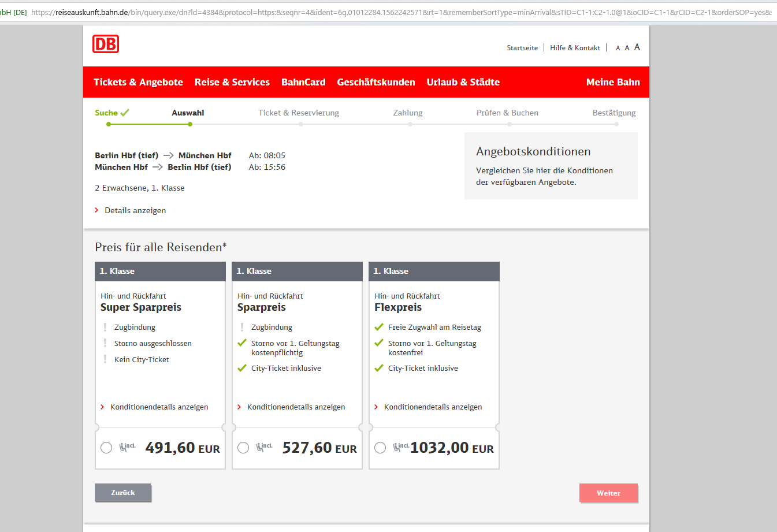777x532 pixels.
Task: Open Hilfe & Kontakt link
Action: point(575,48)
